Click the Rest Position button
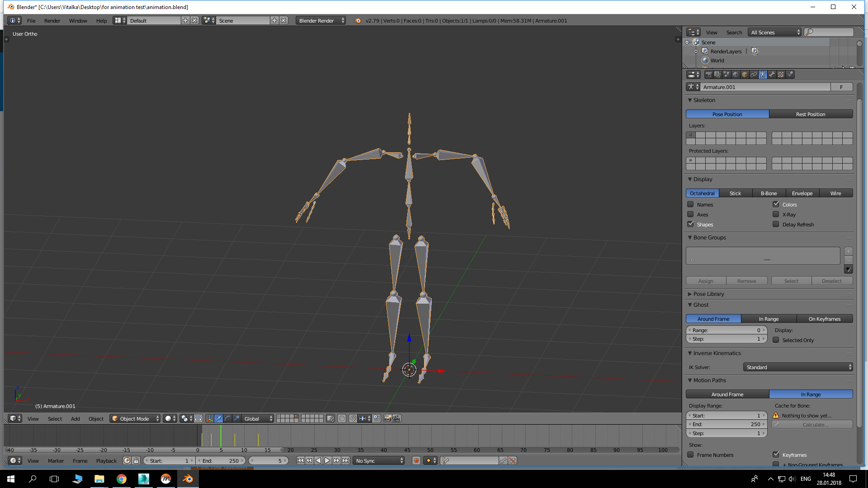 [811, 114]
